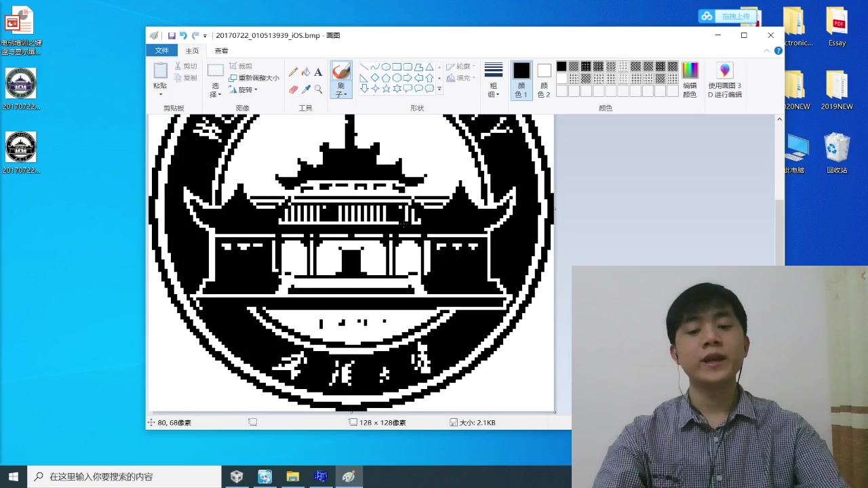Viewport: 868px width, 488px height.
Task: Pick the Triangle shape
Action: pyautogui.click(x=429, y=67)
